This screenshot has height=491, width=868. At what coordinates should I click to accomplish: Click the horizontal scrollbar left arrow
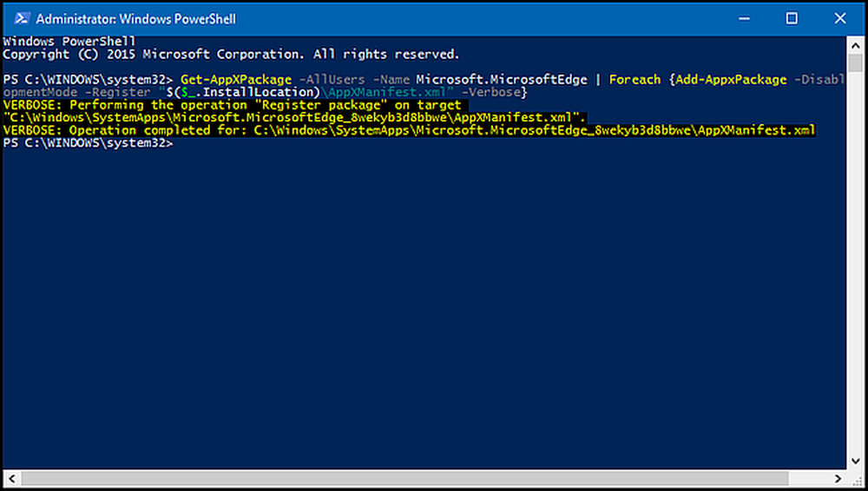coord(12,478)
